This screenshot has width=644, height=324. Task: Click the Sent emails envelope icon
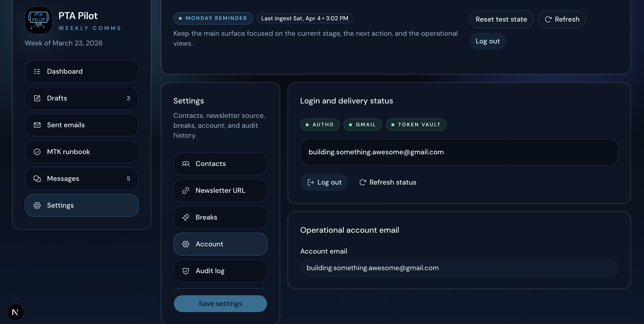(x=37, y=125)
